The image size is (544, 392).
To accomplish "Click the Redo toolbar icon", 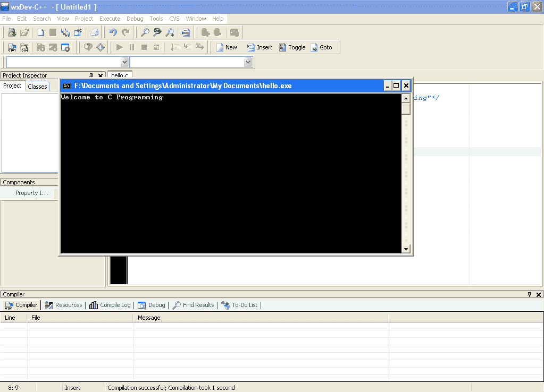I will [x=125, y=32].
